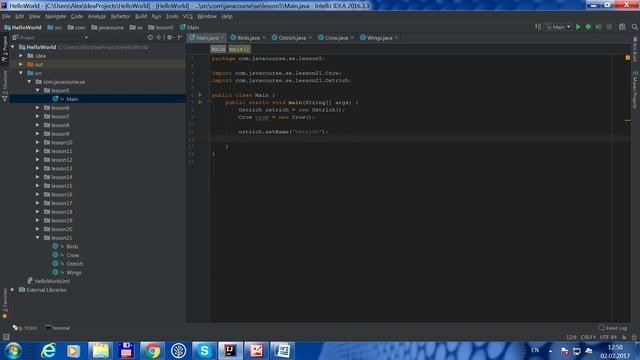This screenshot has width=640, height=360.
Task: Click run gutter arrow beside class Main line
Action: coord(200,95)
